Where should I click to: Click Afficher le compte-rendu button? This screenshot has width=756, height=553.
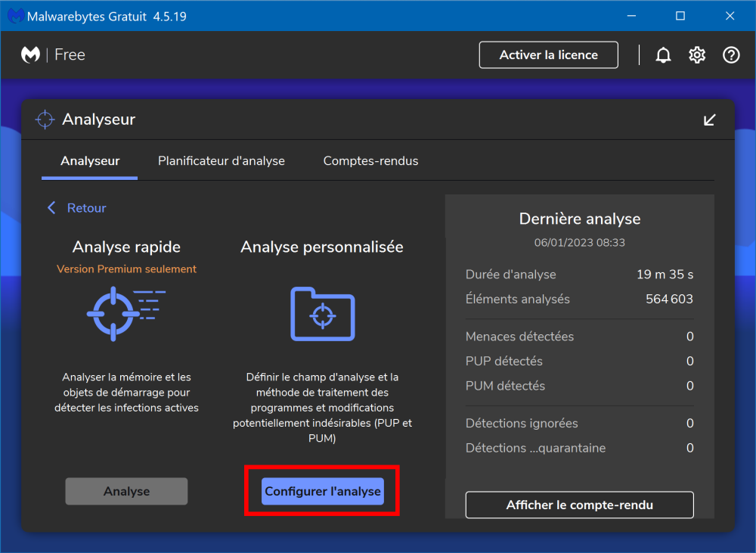(x=579, y=505)
